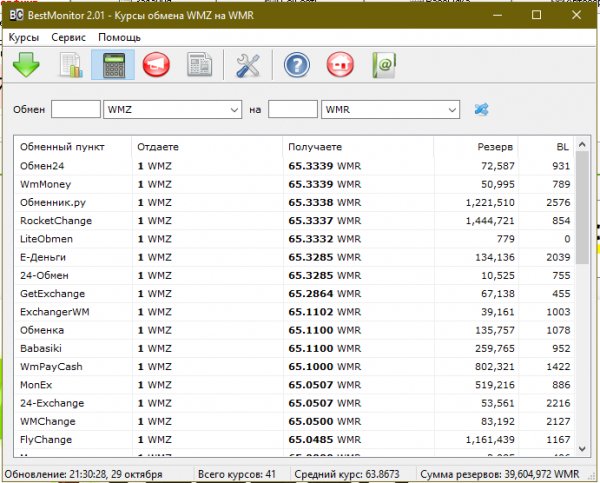Toggle the calculator tool icon

click(x=113, y=65)
